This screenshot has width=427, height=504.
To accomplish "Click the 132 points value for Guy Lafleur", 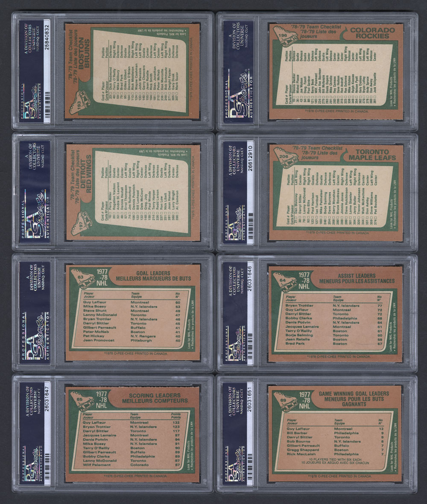I will (x=176, y=423).
